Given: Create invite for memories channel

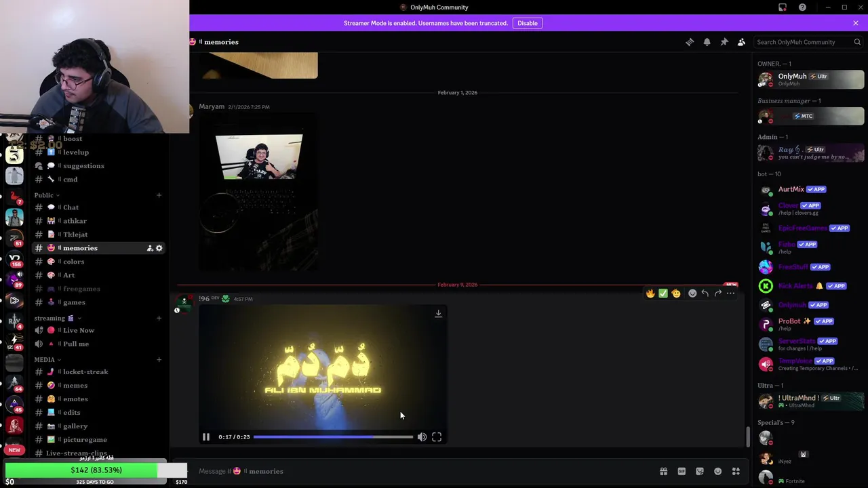Looking at the screenshot, I should click(149, 248).
